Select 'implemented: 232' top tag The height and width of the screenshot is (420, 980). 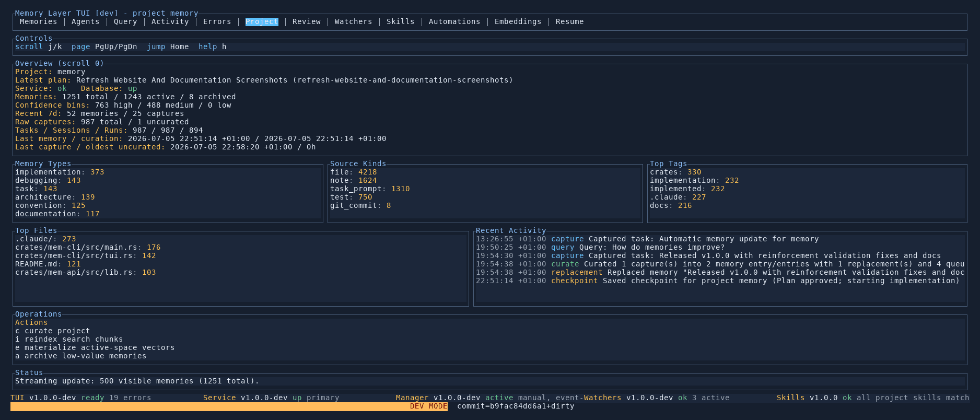coord(687,189)
